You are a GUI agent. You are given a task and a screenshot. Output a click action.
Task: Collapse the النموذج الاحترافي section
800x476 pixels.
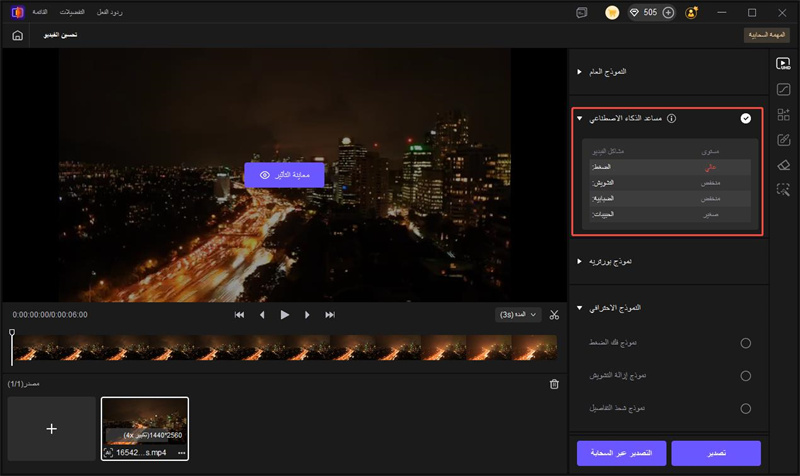[579, 307]
